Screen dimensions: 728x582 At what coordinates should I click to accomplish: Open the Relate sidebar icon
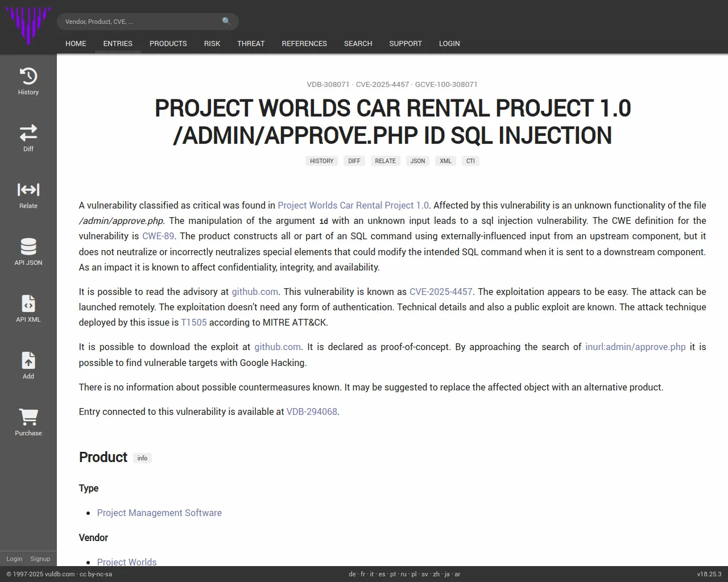tap(28, 190)
